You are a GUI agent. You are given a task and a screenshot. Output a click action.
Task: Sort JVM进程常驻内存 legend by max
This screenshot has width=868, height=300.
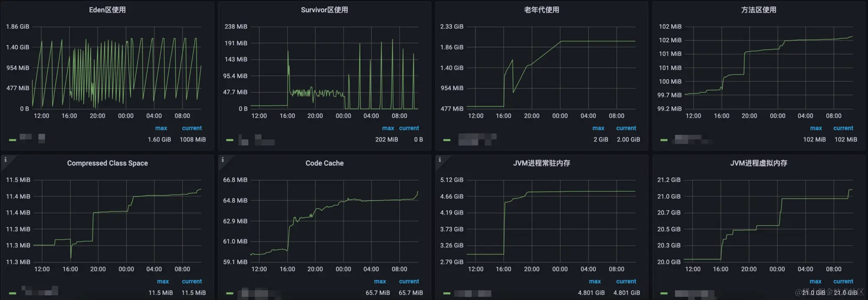click(595, 281)
